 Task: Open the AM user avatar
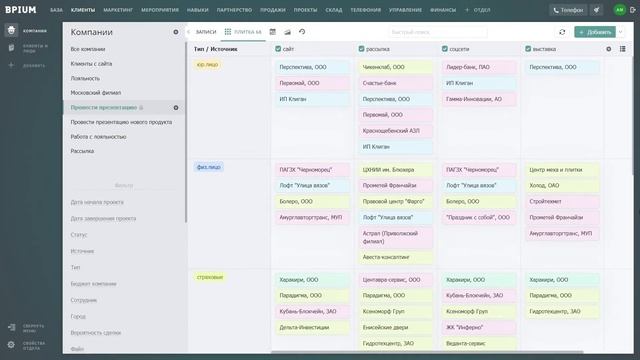(x=620, y=10)
